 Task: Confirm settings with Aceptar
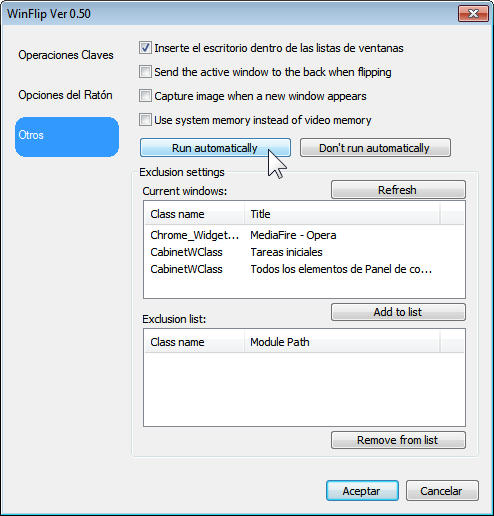(x=362, y=491)
